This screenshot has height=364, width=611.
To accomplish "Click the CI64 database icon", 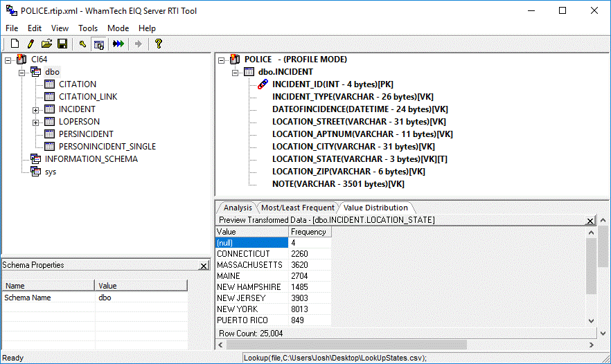I will point(22,60).
